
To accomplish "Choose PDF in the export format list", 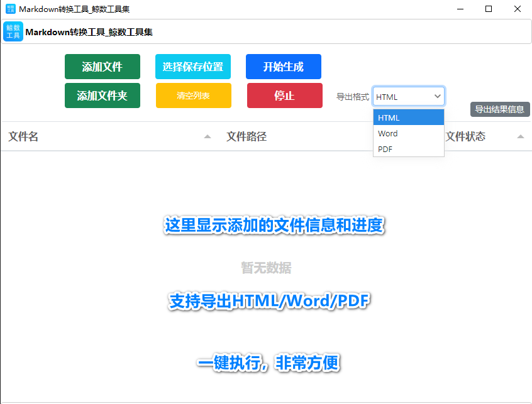I will [409, 149].
